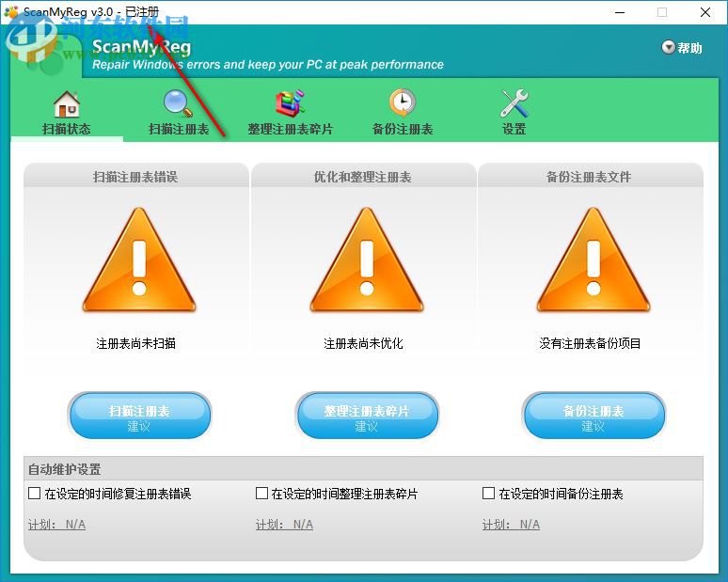Click the 优化和整理注册表 panel header

(363, 177)
